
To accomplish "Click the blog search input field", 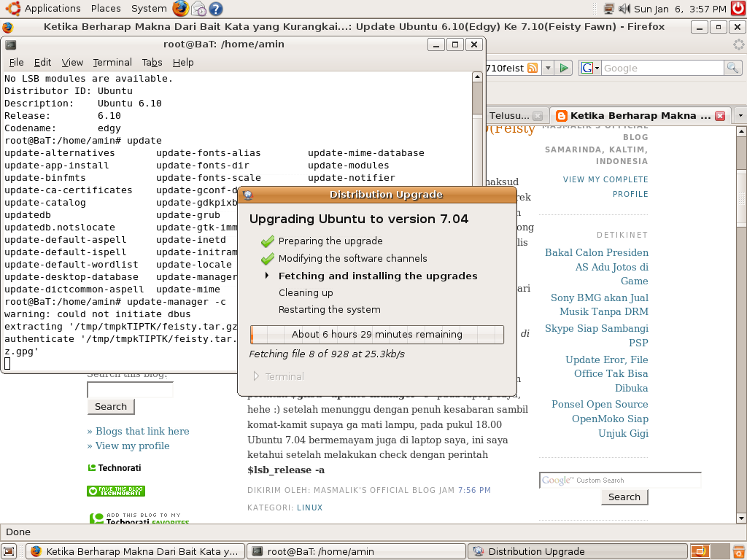I will 130,390.
